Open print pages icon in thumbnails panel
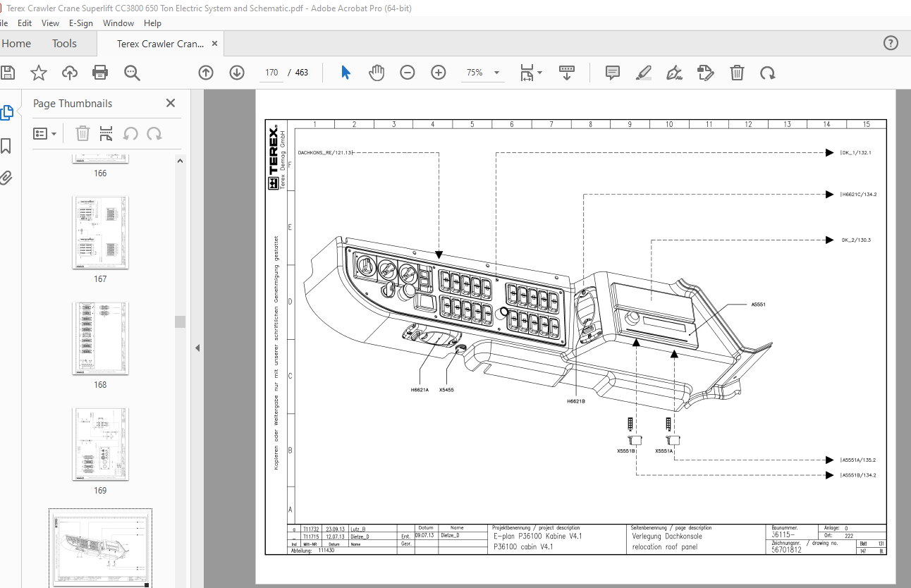This screenshot has height=588, width=911. (106, 133)
